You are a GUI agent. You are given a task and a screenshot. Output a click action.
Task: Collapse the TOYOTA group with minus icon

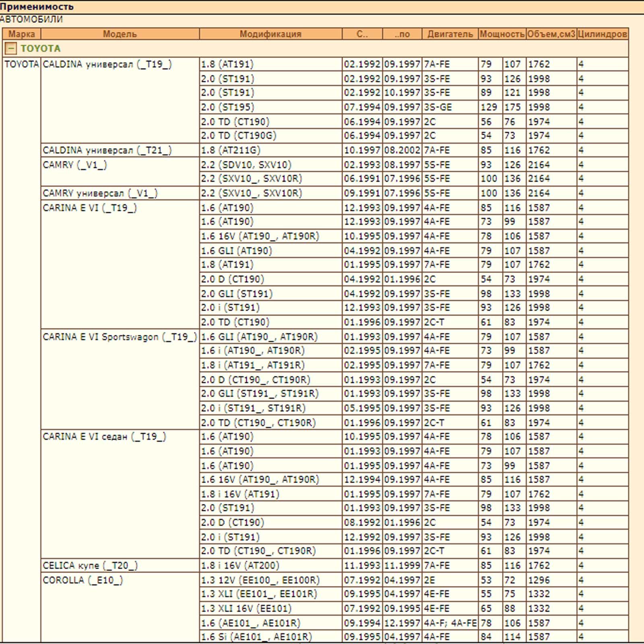point(10,49)
